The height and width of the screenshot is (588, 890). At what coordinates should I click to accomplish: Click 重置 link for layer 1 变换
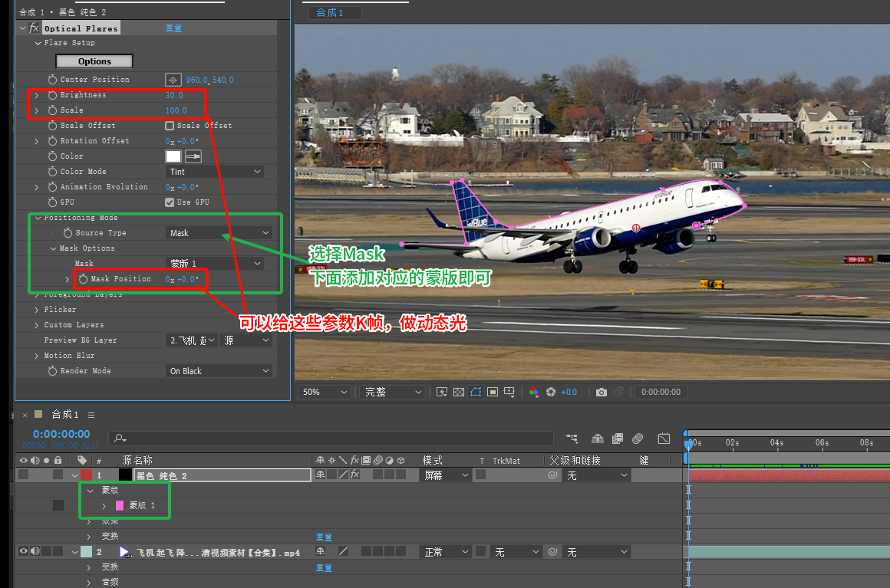tap(324, 537)
